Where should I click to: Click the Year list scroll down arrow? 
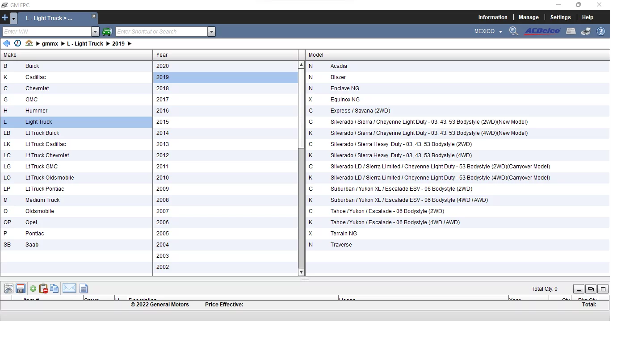(301, 272)
